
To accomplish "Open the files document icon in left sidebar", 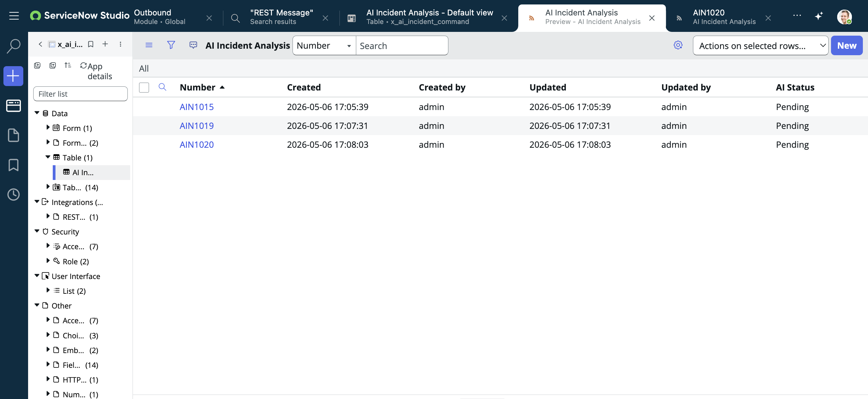I will click(x=14, y=135).
